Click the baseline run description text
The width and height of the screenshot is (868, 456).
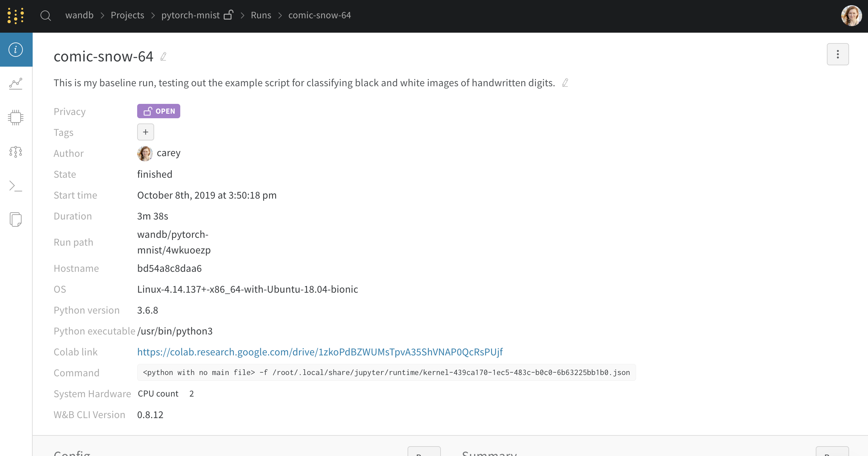pos(304,83)
